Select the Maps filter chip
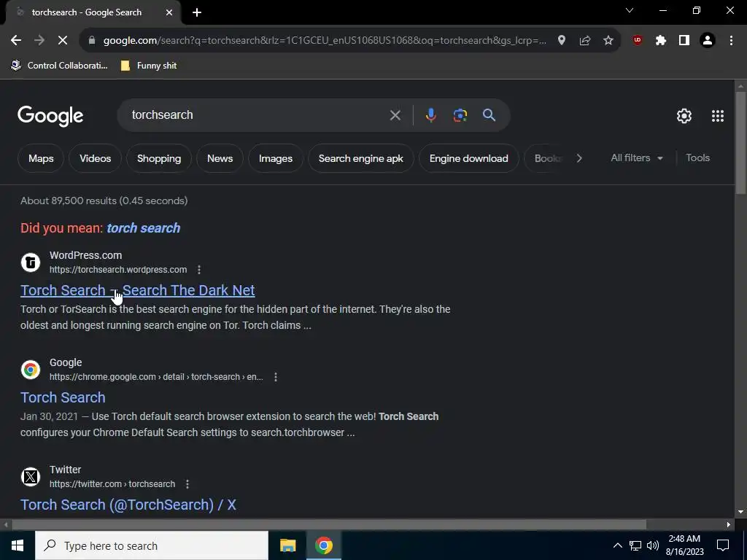The image size is (747, 560). point(41,158)
